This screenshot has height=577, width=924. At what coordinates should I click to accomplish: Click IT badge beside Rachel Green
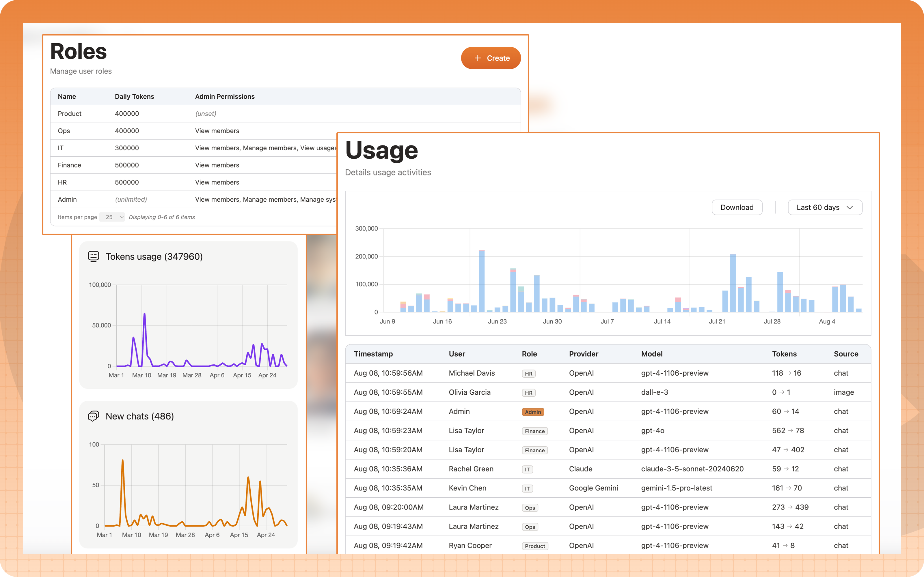527,469
